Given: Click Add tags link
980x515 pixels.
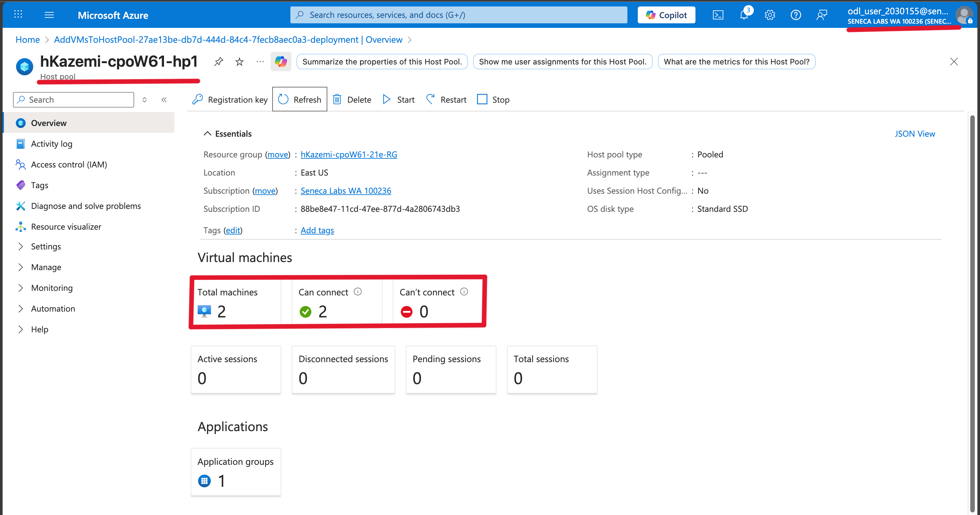Looking at the screenshot, I should (x=317, y=230).
